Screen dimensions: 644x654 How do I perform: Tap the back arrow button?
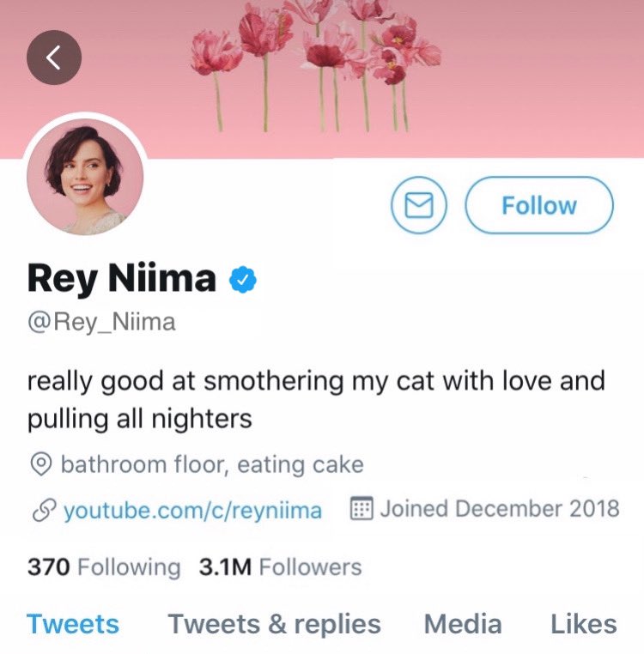[x=54, y=58]
